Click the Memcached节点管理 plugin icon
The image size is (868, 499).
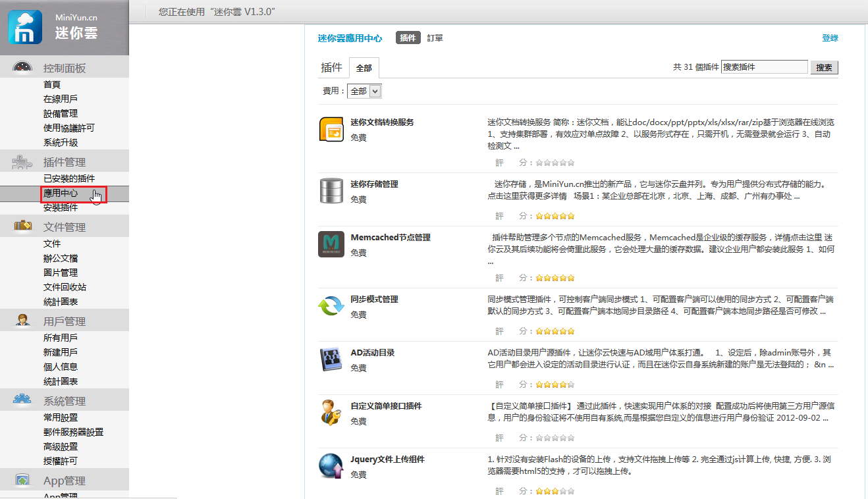(331, 244)
